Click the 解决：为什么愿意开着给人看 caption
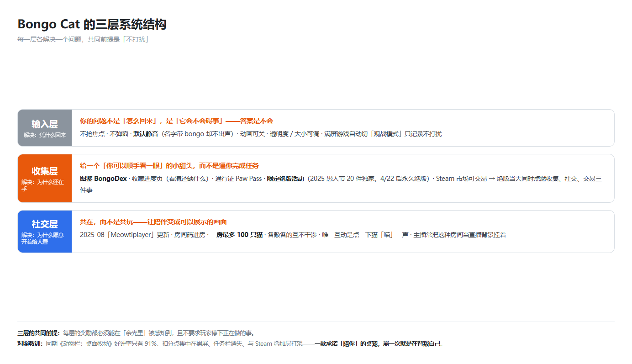The width and height of the screenshot is (632, 364). click(x=42, y=238)
